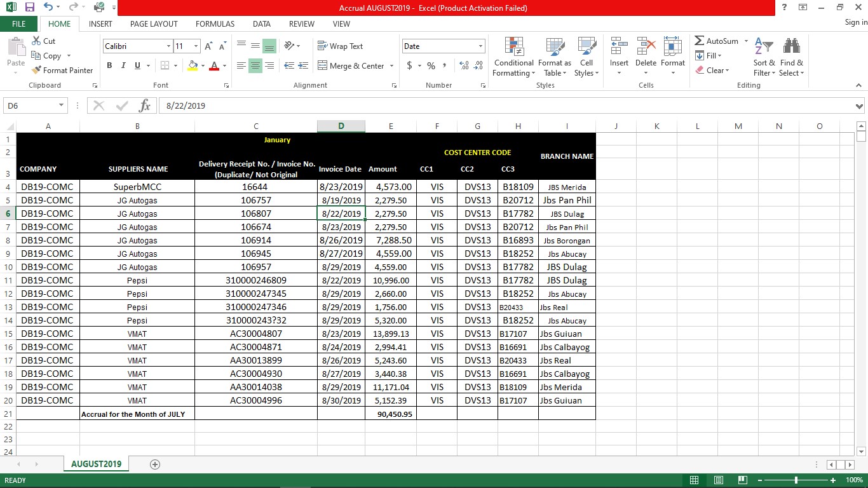Expand the Merge & Center dropdown arrow
Viewport: 868px width, 488px height.
(x=391, y=66)
